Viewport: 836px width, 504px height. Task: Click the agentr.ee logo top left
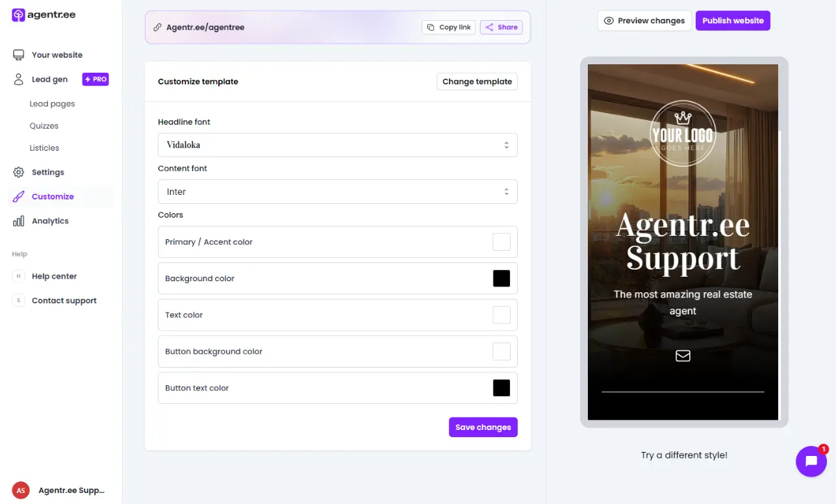click(43, 14)
